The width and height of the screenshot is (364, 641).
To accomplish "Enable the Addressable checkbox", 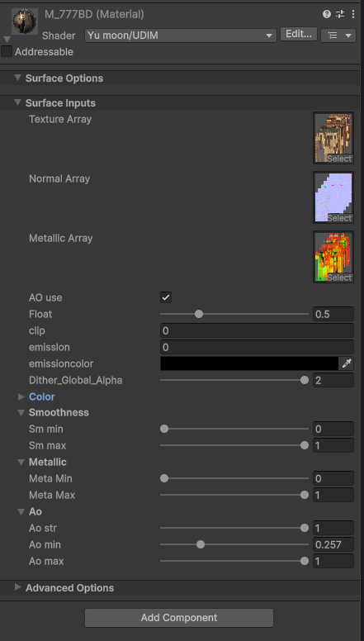I will pos(7,51).
